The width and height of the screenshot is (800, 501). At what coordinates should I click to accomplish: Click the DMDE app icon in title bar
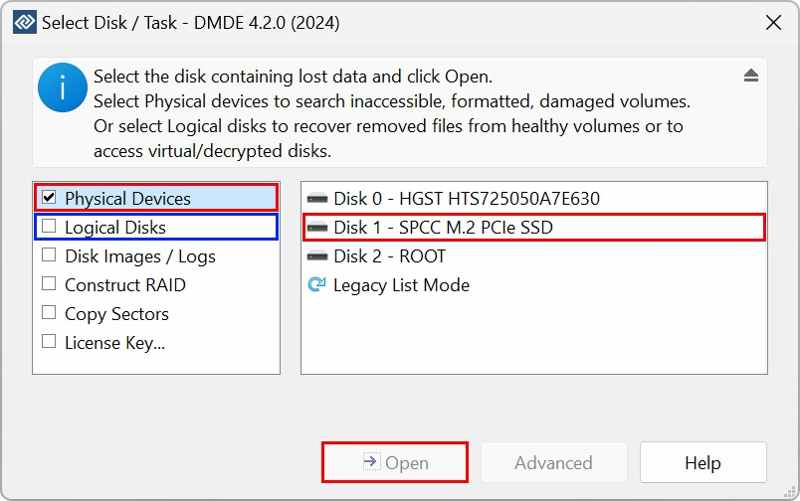(x=21, y=22)
